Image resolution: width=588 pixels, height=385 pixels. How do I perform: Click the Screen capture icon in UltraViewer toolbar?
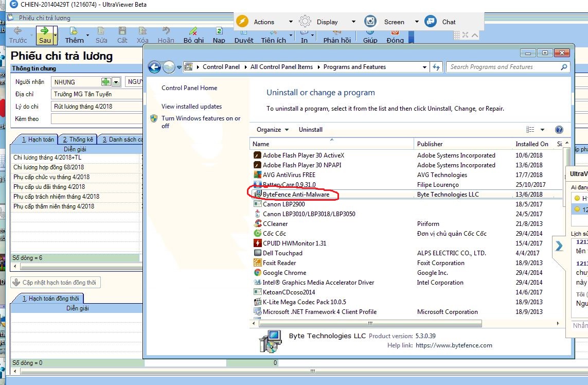(370, 22)
